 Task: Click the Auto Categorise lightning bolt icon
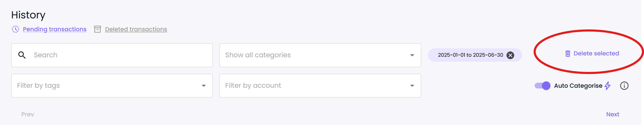click(x=607, y=86)
